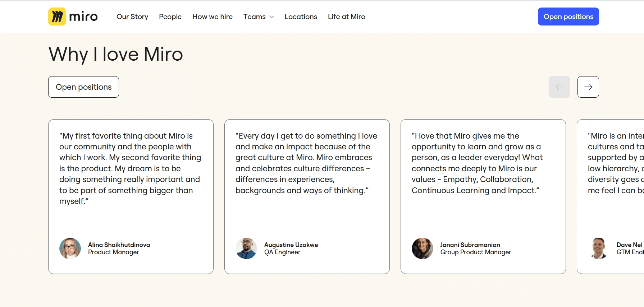
Task: Click the outlined Open positions button
Action: [83, 87]
